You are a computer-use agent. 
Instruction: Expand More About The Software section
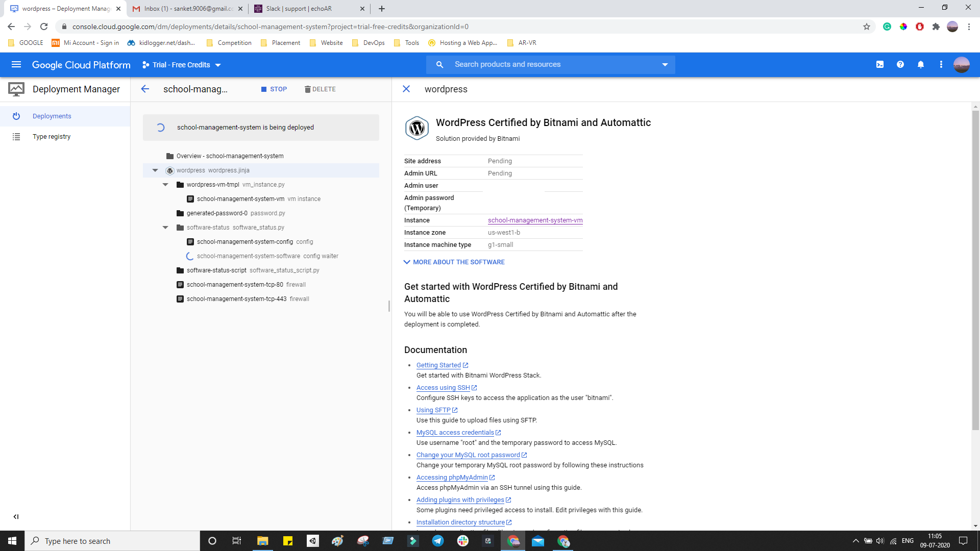point(454,262)
